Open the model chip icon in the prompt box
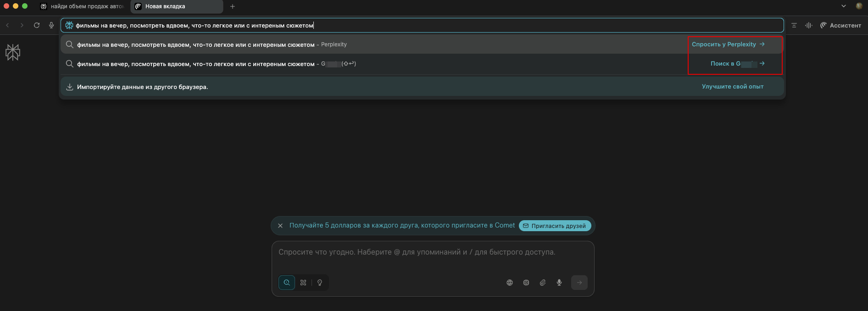Viewport: 868px width, 311px height. pos(526,283)
